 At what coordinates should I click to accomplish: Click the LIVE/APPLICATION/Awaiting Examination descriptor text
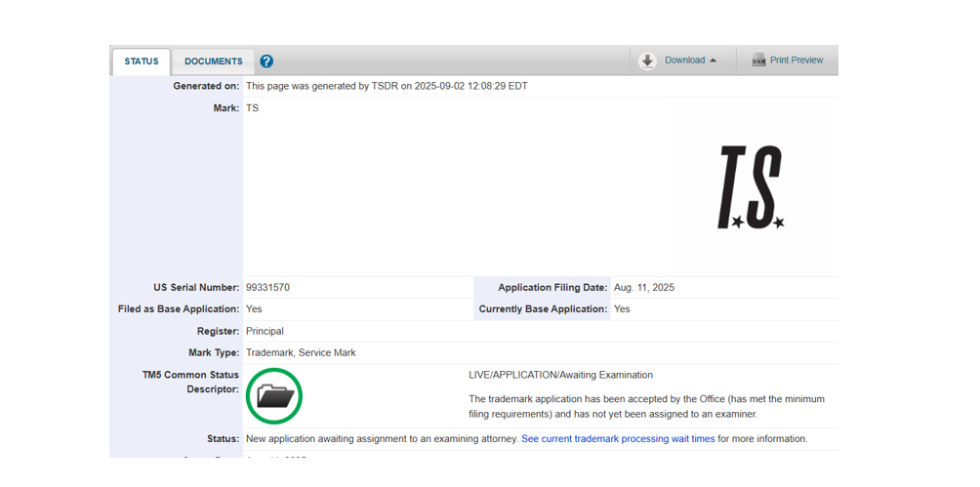[560, 375]
